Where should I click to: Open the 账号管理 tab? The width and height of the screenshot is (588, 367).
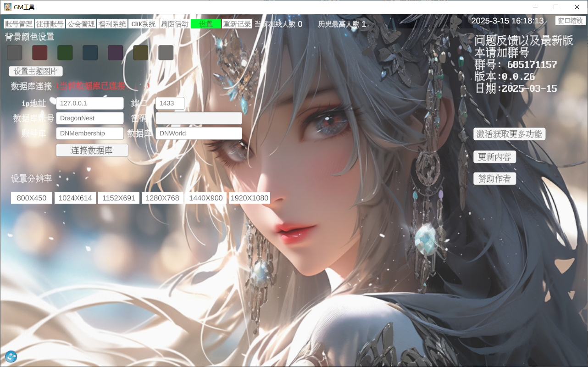(x=19, y=24)
